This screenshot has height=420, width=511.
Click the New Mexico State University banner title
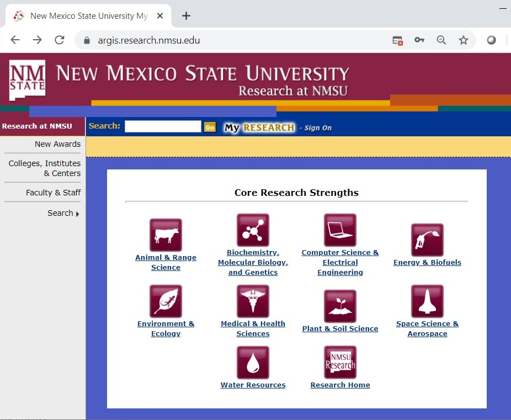pos(203,73)
